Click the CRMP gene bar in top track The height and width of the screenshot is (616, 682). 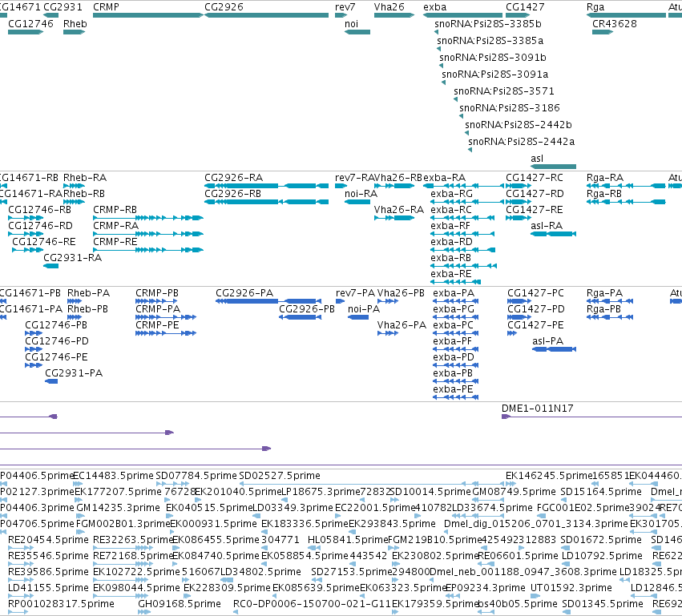click(148, 15)
